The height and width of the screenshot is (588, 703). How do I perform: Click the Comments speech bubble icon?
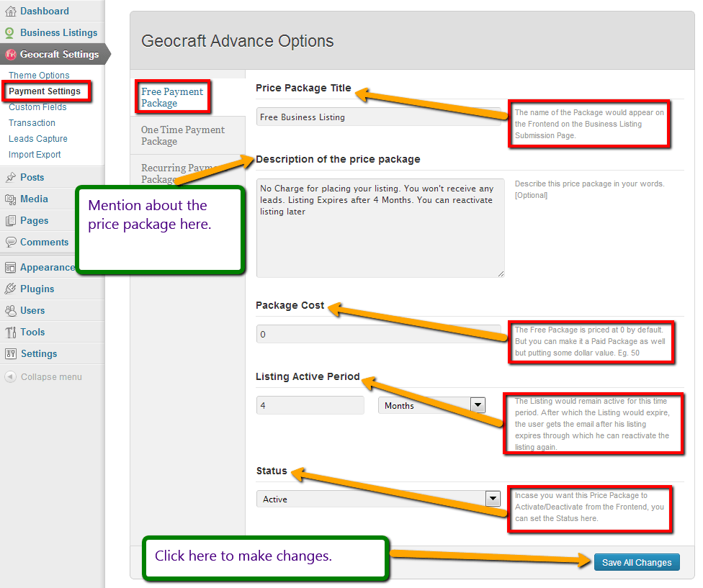pos(10,243)
